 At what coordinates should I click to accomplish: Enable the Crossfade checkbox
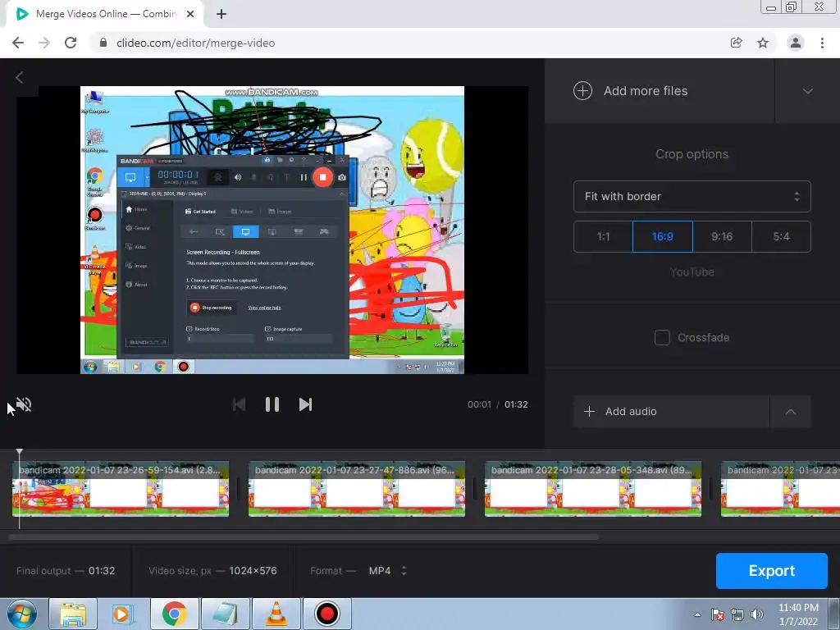[662, 337]
